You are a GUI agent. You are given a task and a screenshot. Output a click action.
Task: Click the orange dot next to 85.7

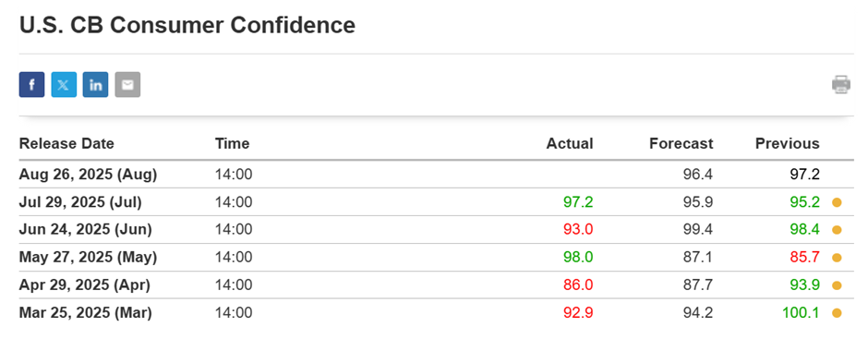click(x=837, y=258)
